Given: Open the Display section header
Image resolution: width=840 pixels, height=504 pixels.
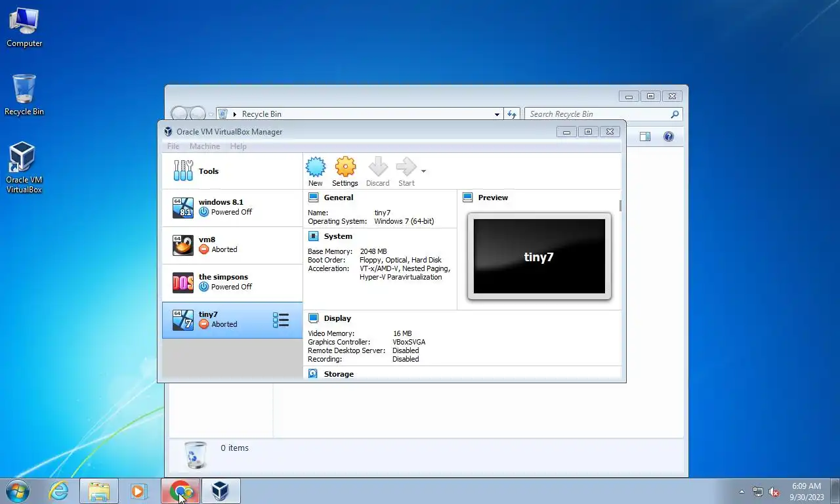Looking at the screenshot, I should click(337, 318).
